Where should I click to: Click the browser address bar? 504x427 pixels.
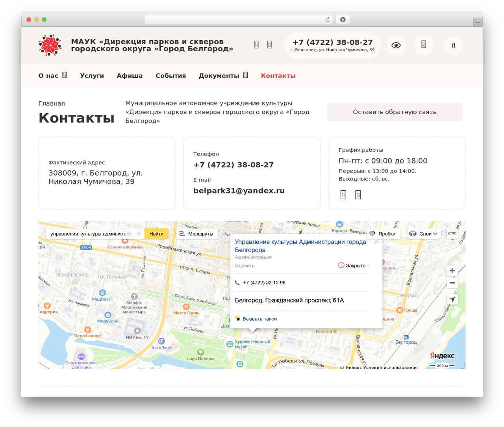coord(239,20)
